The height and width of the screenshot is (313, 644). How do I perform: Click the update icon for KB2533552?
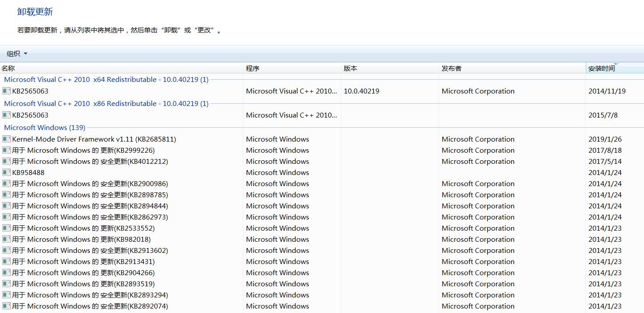(6, 228)
